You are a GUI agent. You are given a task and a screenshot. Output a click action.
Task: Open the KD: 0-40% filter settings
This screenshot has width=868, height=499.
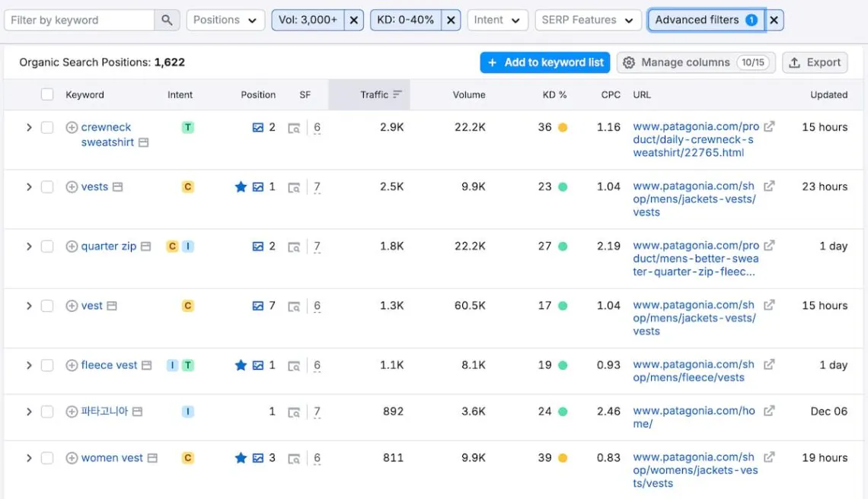[x=406, y=20]
